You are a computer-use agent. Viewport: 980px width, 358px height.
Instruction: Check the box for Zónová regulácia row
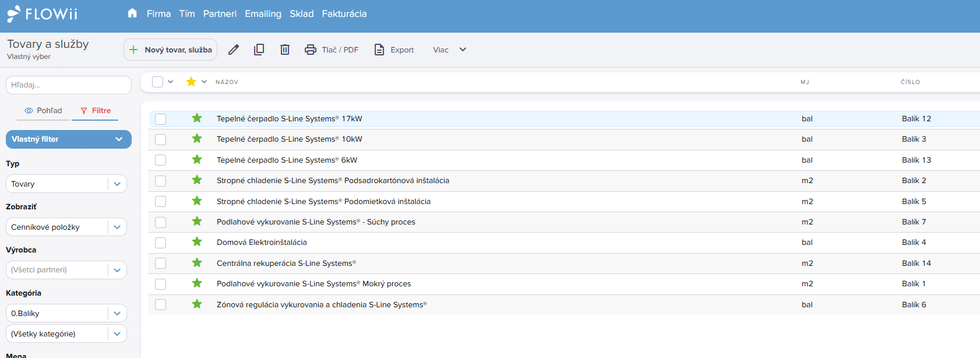pos(161,305)
